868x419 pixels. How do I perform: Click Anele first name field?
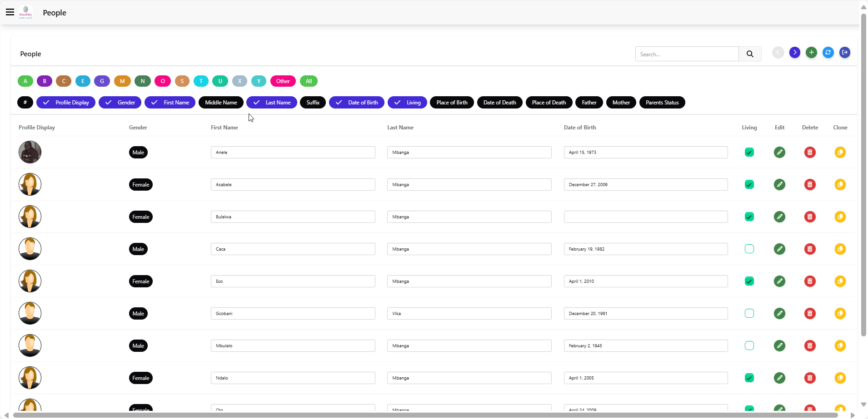point(293,152)
